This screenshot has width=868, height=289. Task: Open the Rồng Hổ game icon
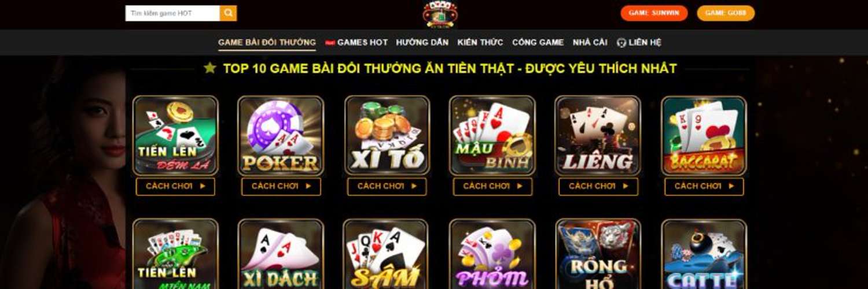[x=598, y=254]
